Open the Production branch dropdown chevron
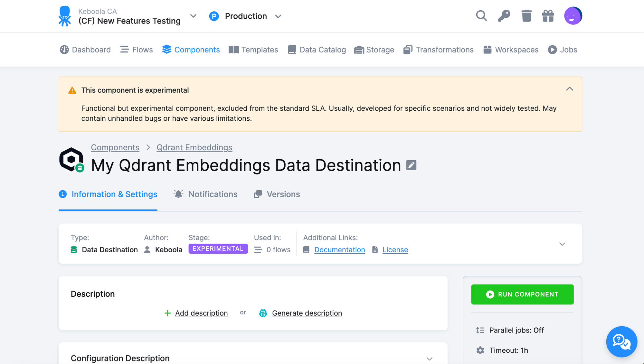Viewport: 644px width, 364px height. [278, 16]
